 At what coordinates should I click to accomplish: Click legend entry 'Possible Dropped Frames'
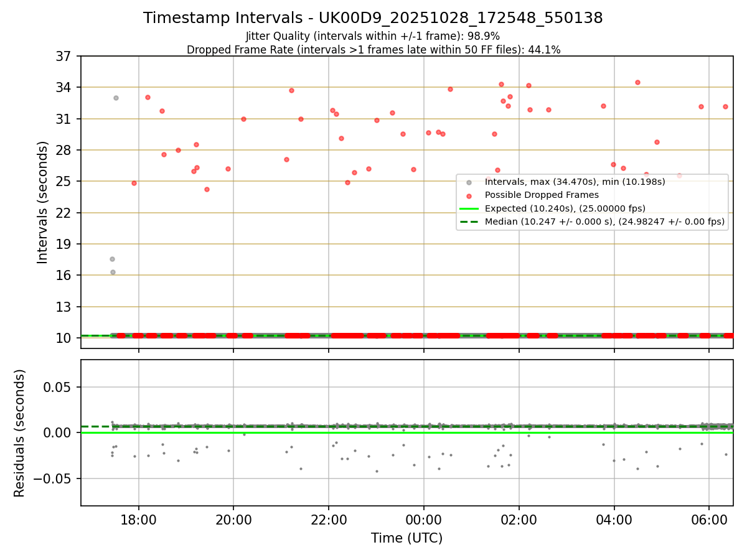[542, 195]
